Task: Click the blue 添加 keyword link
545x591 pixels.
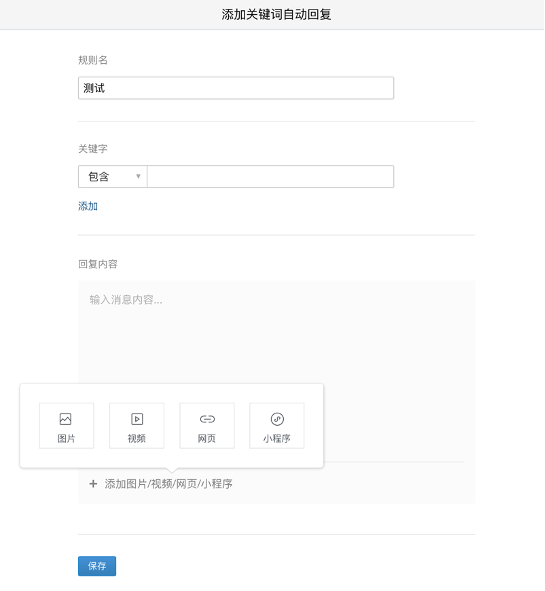Action: [x=88, y=206]
